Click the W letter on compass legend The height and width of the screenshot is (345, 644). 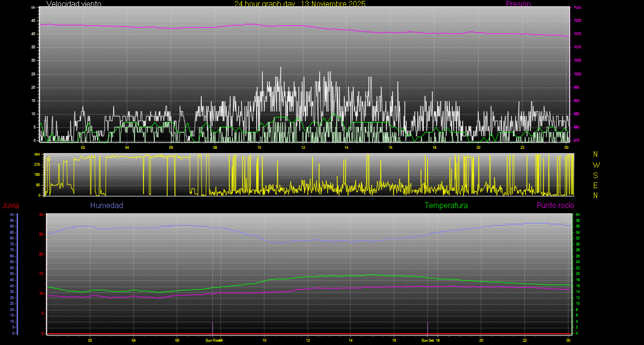point(596,165)
